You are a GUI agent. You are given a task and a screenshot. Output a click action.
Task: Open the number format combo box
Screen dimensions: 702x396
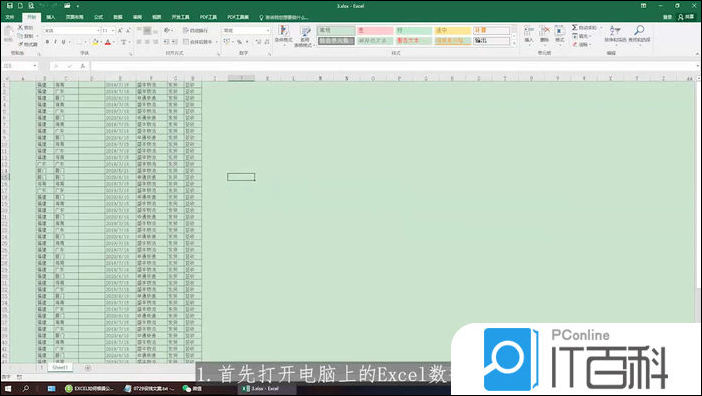pos(246,30)
